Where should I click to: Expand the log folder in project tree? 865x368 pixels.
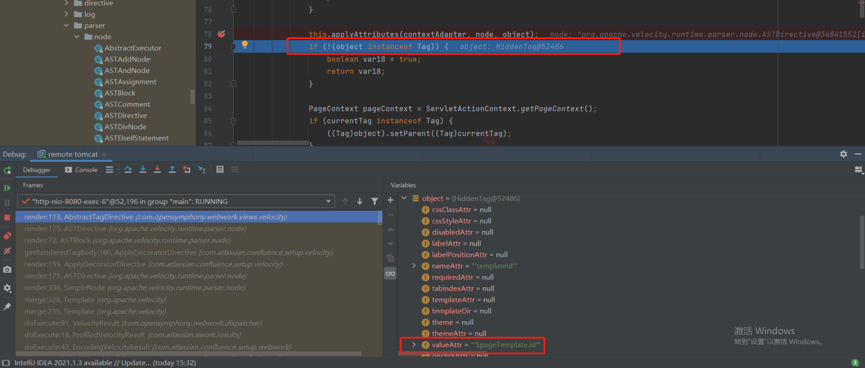coord(66,14)
